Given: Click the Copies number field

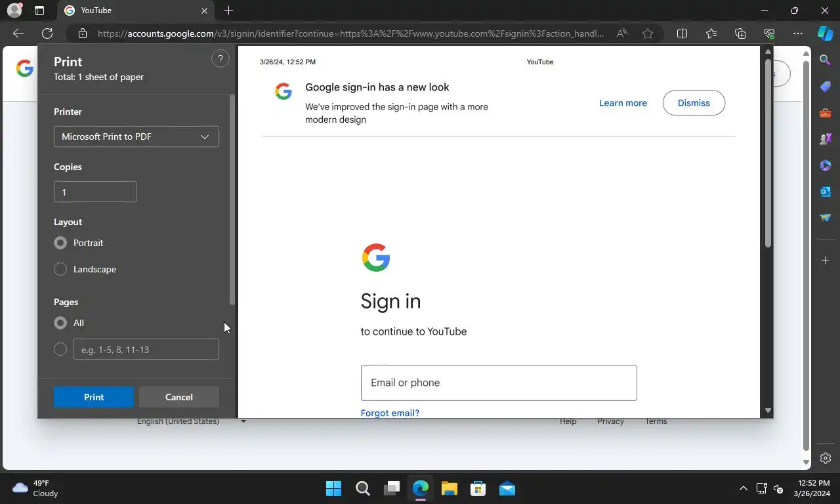Looking at the screenshot, I should coord(95,192).
